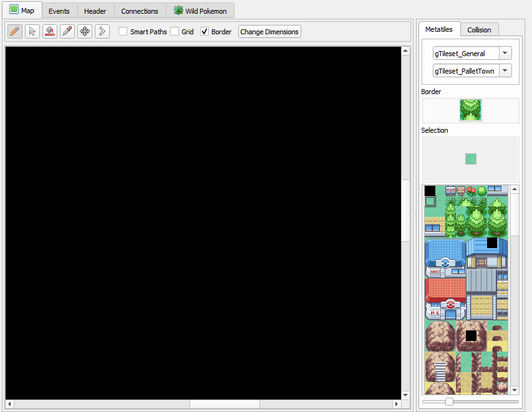Viewport: 532px width, 412px height.
Task: Click the Map tab icon
Action: point(14,10)
